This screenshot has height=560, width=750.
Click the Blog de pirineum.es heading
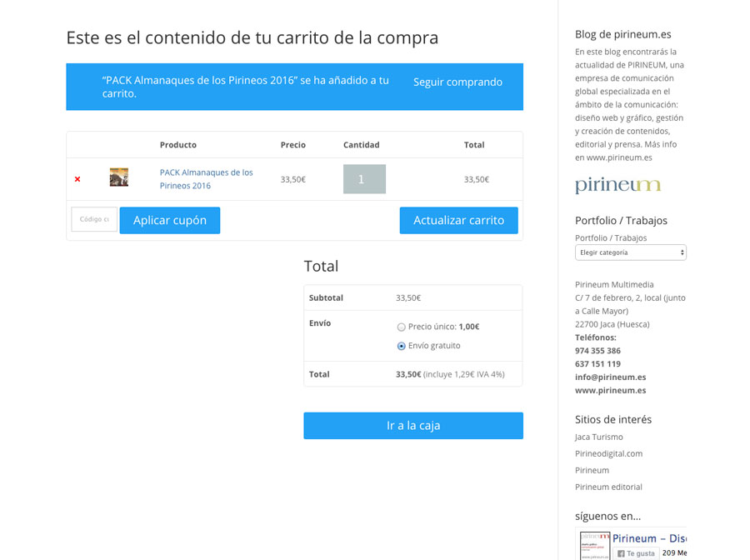point(622,34)
